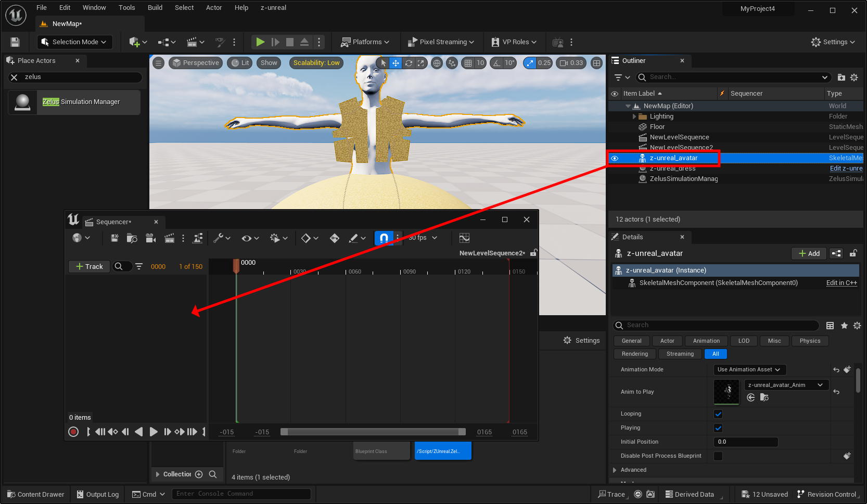This screenshot has height=504, width=867.
Task: Open the Settings dropdown in the main toolbar
Action: tap(833, 42)
